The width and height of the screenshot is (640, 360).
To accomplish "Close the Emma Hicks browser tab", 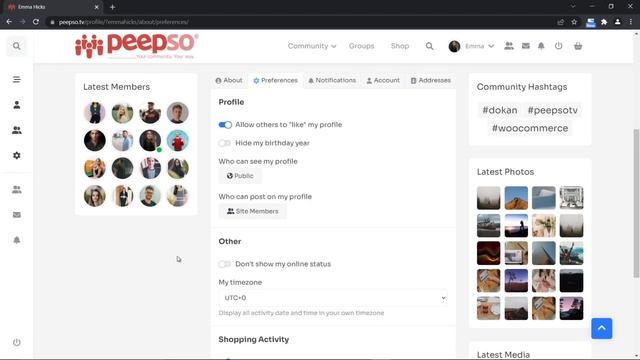I will [96, 7].
